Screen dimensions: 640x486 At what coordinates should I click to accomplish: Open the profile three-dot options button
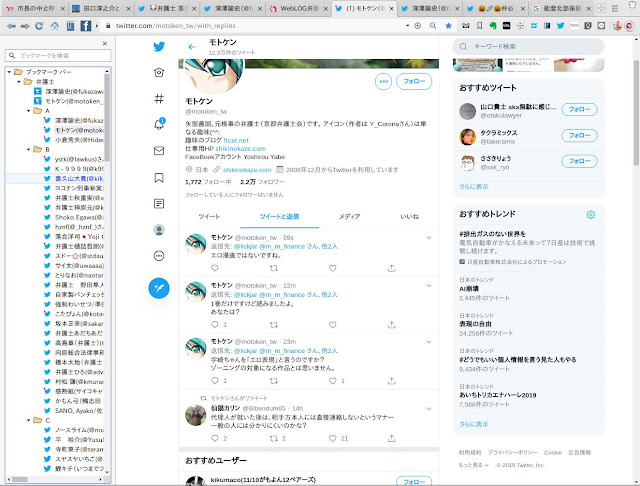pos(383,81)
